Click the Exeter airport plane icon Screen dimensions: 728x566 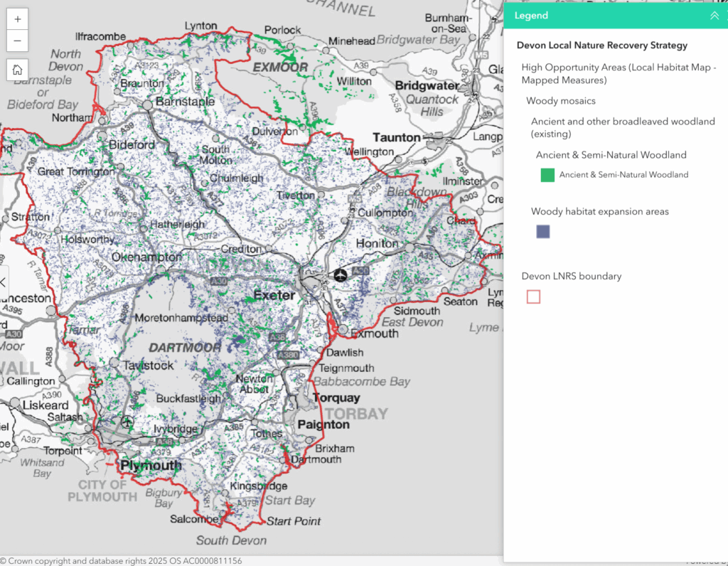point(341,275)
